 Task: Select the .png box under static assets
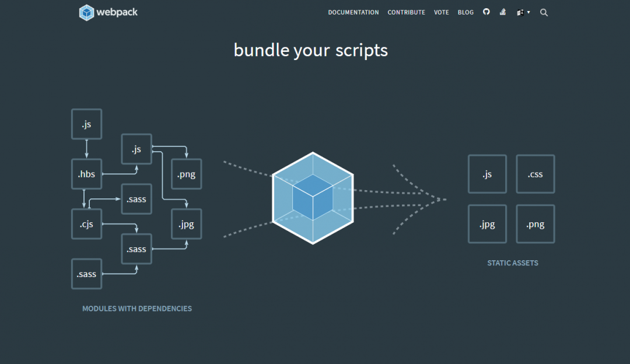pos(535,223)
